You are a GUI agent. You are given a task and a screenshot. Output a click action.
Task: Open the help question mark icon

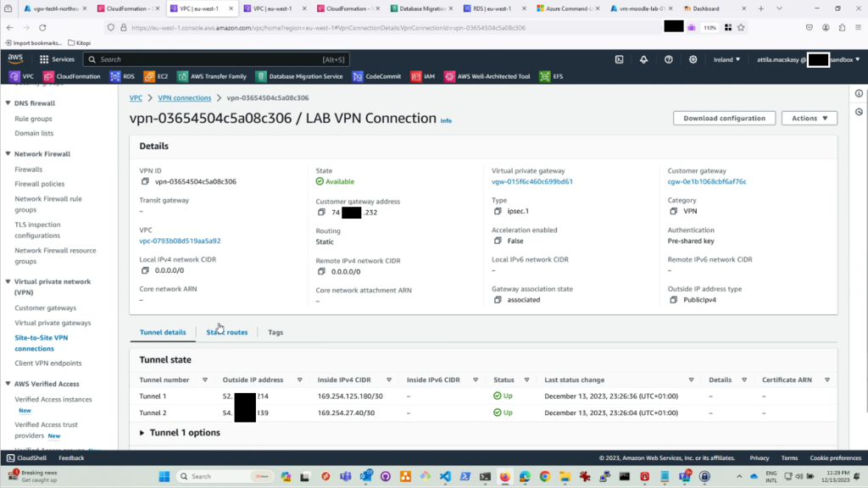click(669, 59)
